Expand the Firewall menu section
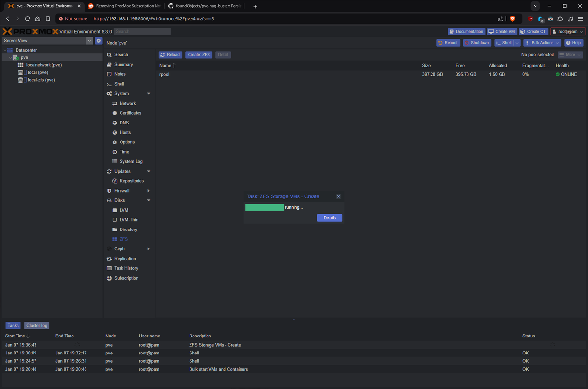Viewport: 588px width, 389px height. tap(149, 191)
